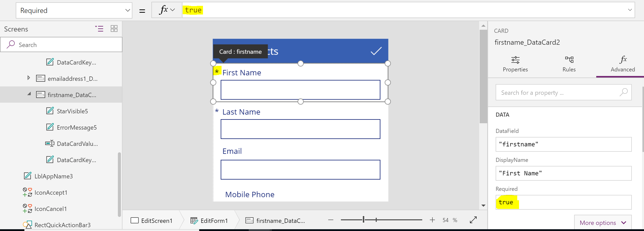Open the Properties tab

(x=515, y=64)
